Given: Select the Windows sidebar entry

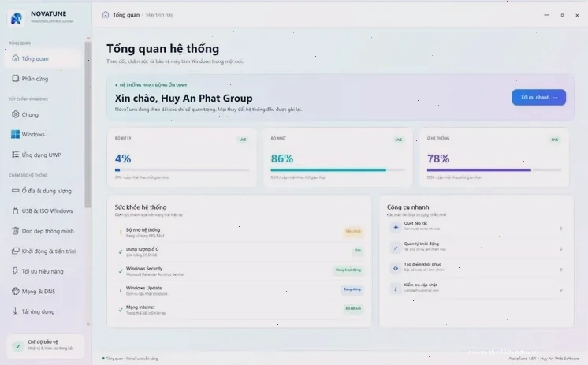Looking at the screenshot, I should (42, 134).
